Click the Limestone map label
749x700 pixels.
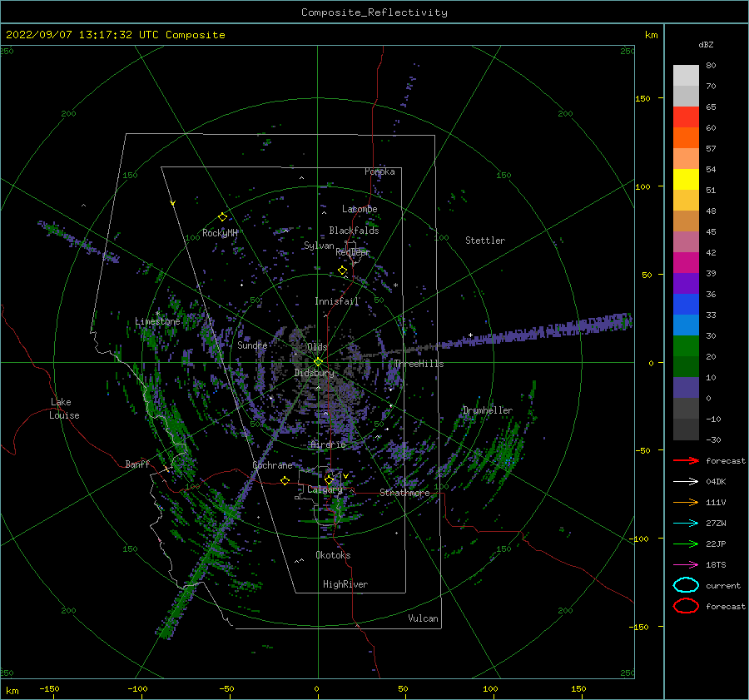157,321
